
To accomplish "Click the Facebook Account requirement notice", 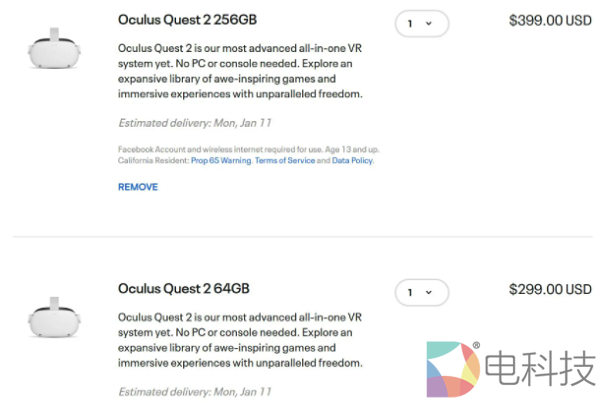I will coord(248,150).
